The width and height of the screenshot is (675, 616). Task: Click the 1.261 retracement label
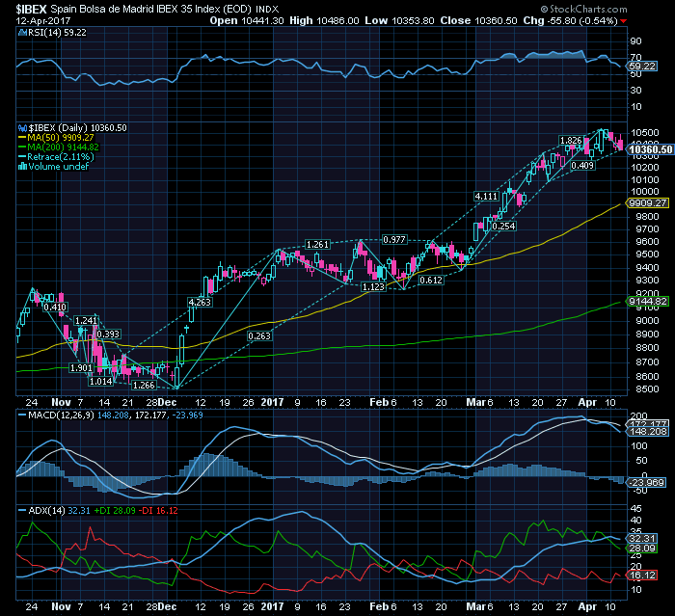pyautogui.click(x=317, y=245)
